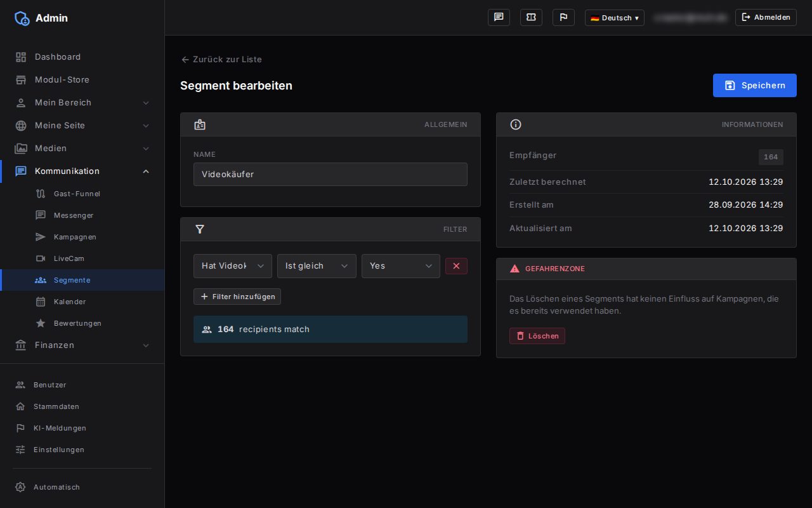The image size is (812, 508).
Task: Collapse the Kommunikation section
Action: pyautogui.click(x=82, y=171)
